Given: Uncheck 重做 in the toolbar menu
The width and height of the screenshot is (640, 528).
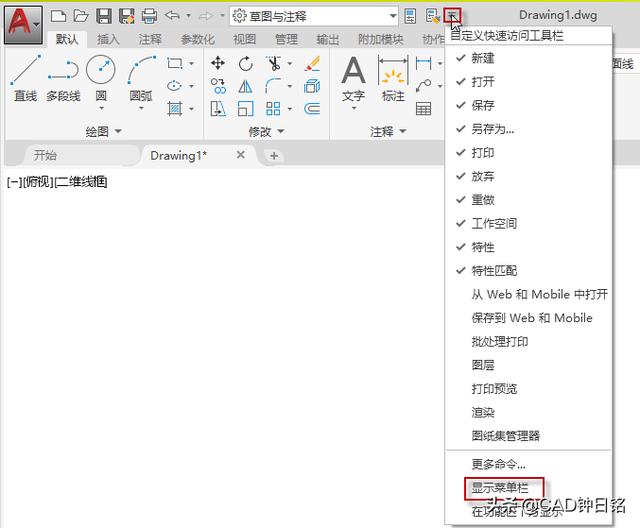Looking at the screenshot, I should click(x=529, y=200).
